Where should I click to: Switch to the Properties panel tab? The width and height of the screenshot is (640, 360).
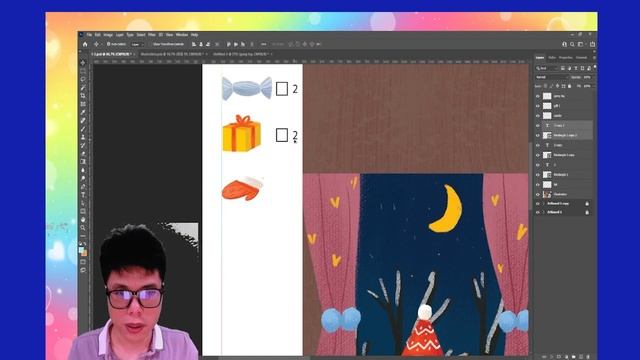566,58
